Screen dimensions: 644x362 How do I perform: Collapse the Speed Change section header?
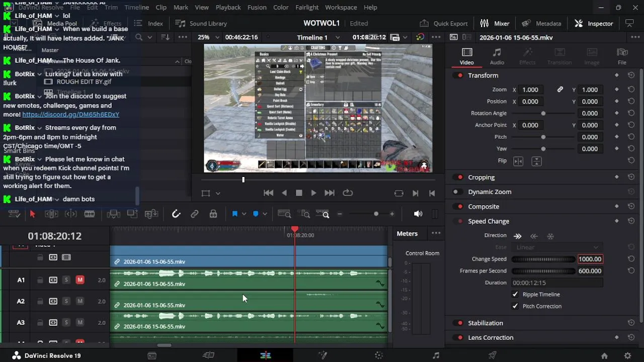[x=489, y=221]
